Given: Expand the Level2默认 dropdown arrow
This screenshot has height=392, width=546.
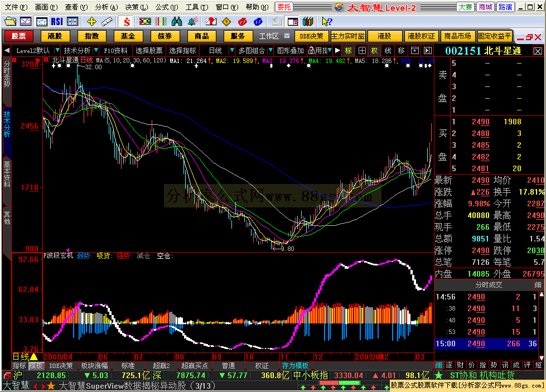Looking at the screenshot, I should (57, 51).
